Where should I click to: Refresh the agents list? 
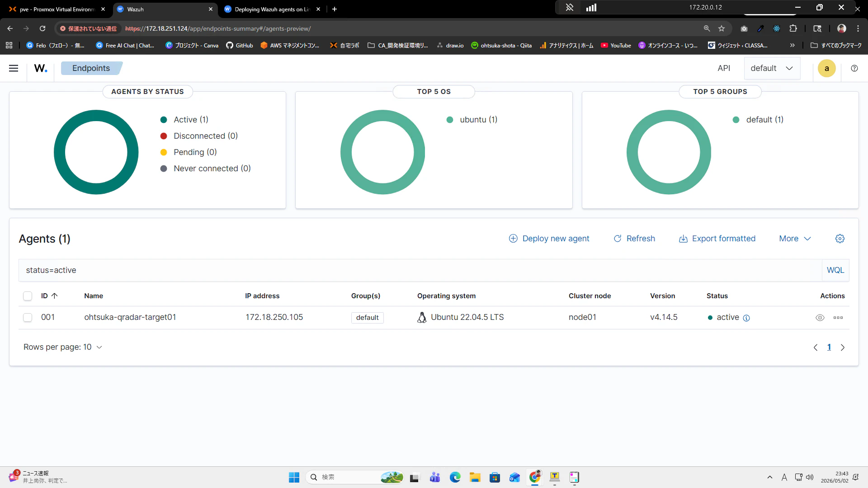[634, 239]
